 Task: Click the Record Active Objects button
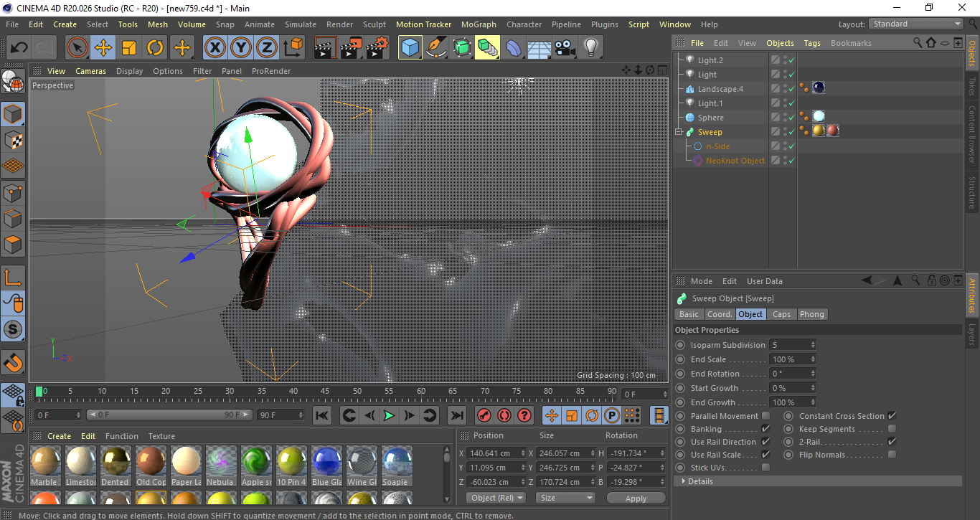click(x=484, y=415)
